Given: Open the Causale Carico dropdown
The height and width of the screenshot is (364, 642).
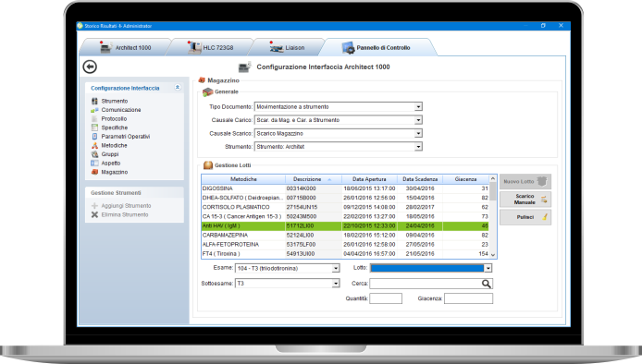Looking at the screenshot, I should point(418,120).
